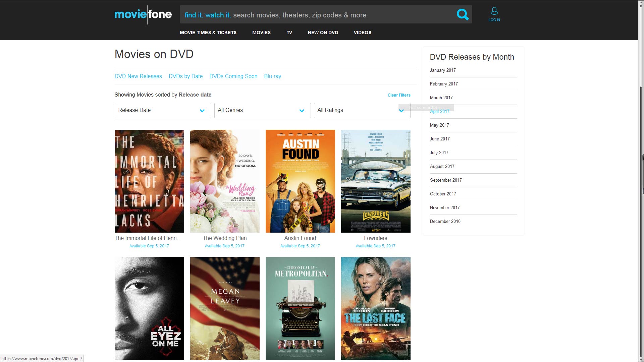Image resolution: width=644 pixels, height=362 pixels.
Task: Expand the All Genres dropdown
Action: pos(262,110)
